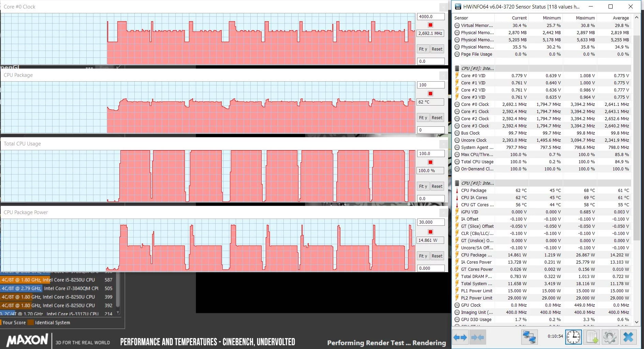Click the clock icon to reset timer
Image resolution: width=644 pixels, height=349 pixels.
(x=573, y=337)
